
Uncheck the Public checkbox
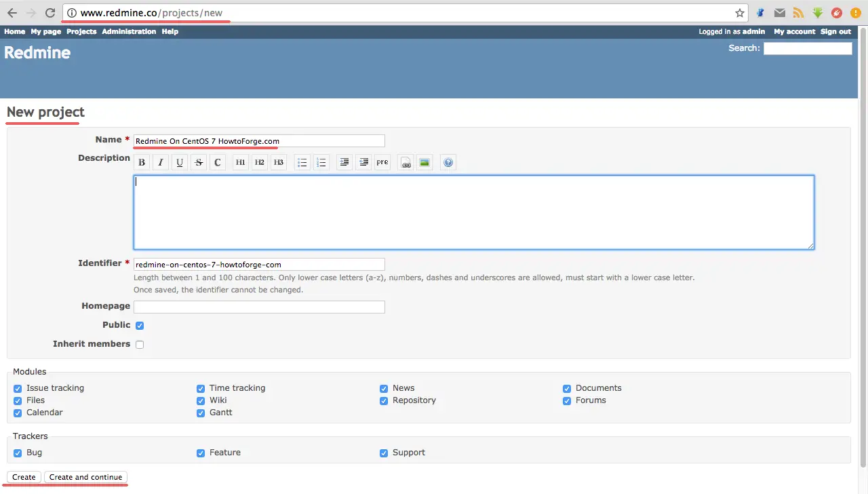(x=140, y=326)
